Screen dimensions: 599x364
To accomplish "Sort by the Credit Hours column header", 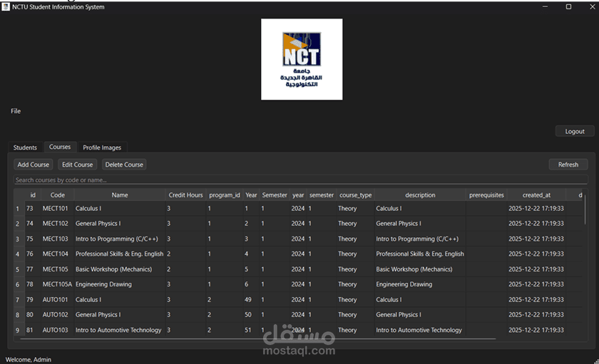I will pos(185,195).
